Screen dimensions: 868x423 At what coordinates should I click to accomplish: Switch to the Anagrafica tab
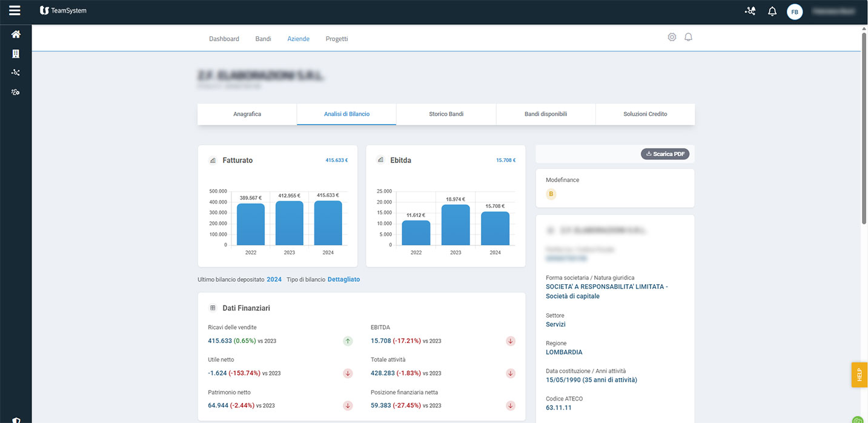tap(247, 114)
